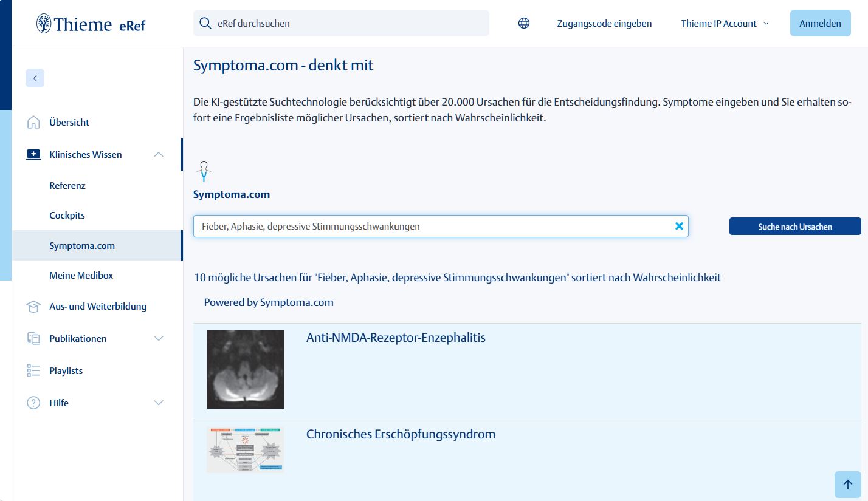Click the scroll-to-top arrow button
868x501 pixels.
pyautogui.click(x=848, y=485)
